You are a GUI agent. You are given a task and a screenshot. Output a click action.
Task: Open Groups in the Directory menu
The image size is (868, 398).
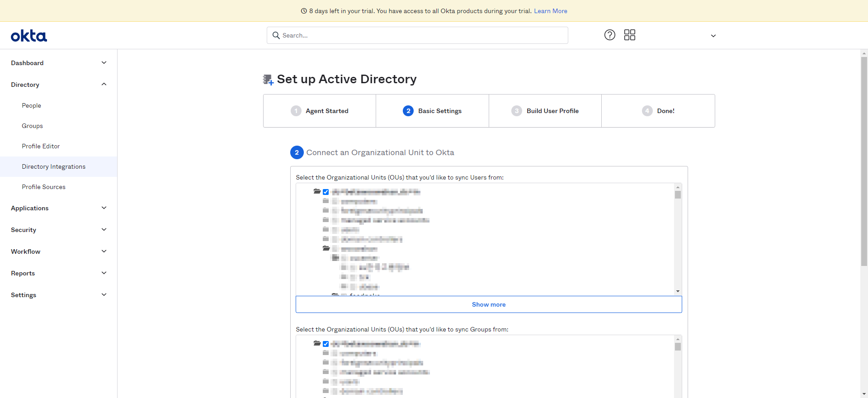[x=33, y=126]
